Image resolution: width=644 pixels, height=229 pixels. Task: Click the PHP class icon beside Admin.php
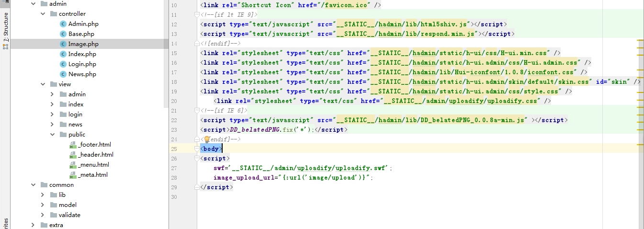point(63,24)
